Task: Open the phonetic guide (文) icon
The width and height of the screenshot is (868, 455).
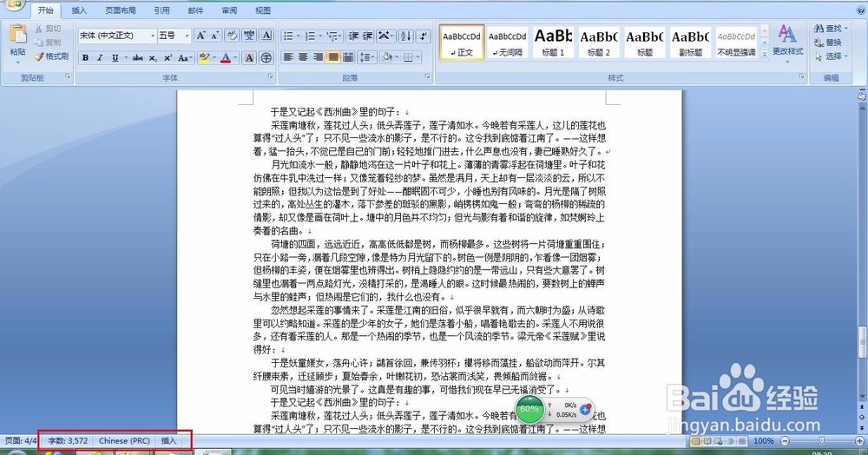Action: point(249,36)
